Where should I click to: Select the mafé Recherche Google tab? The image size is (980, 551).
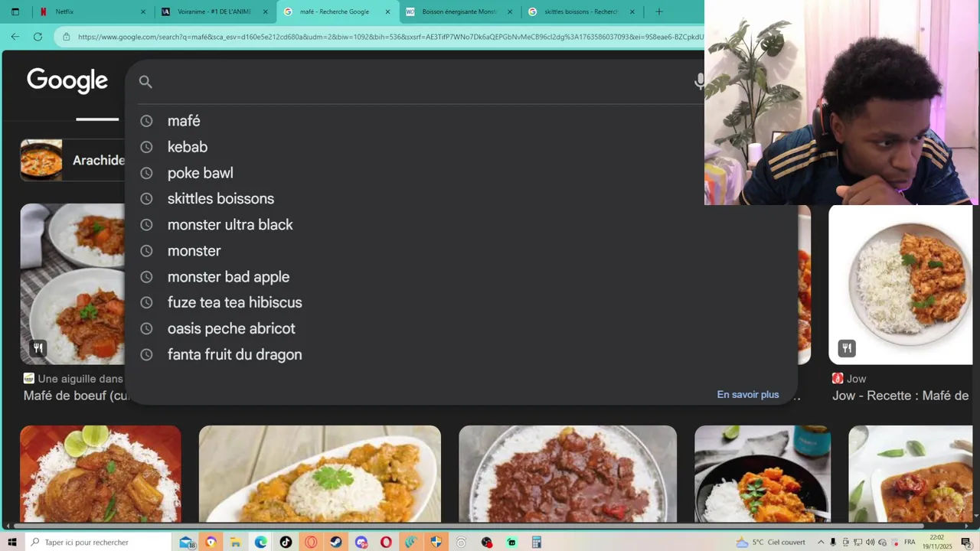(337, 11)
